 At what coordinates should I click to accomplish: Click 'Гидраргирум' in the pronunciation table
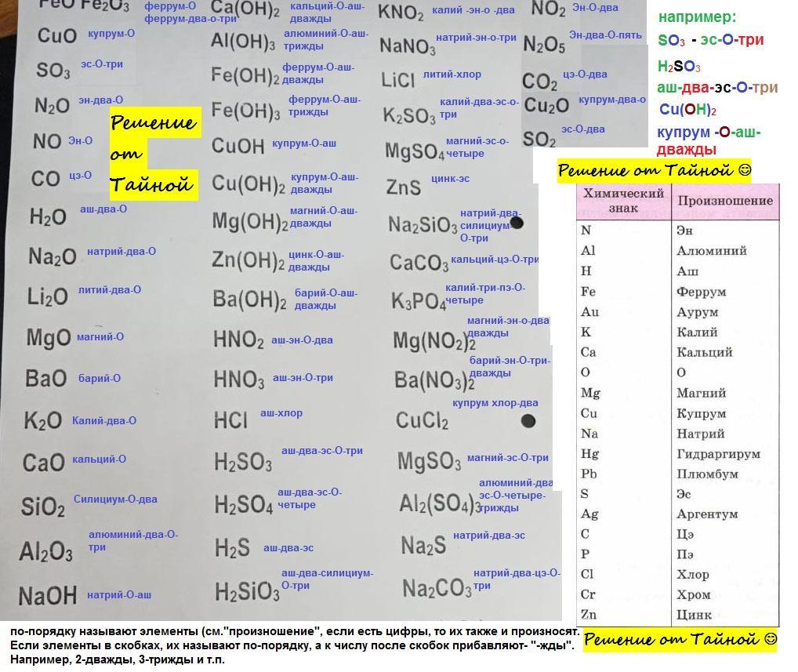(718, 454)
